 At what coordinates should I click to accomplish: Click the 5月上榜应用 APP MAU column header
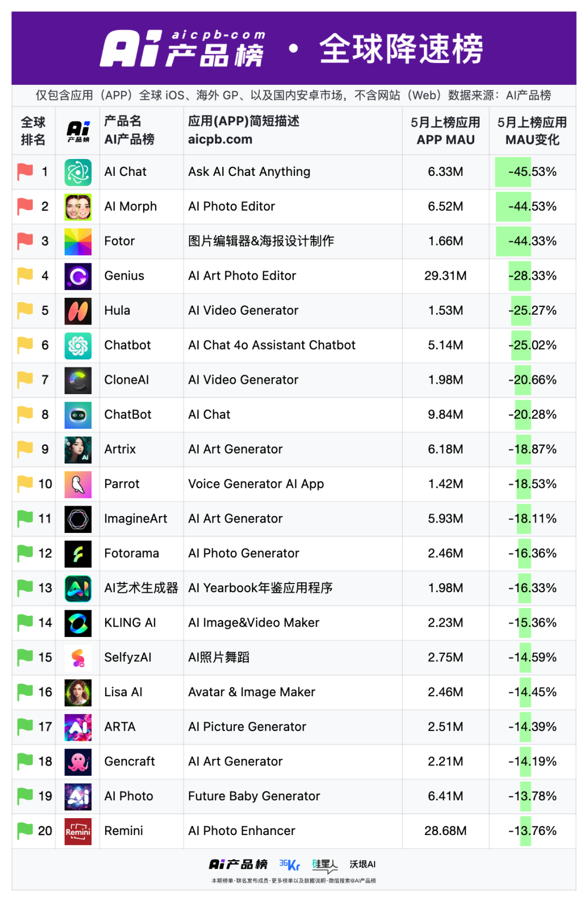[x=445, y=131]
